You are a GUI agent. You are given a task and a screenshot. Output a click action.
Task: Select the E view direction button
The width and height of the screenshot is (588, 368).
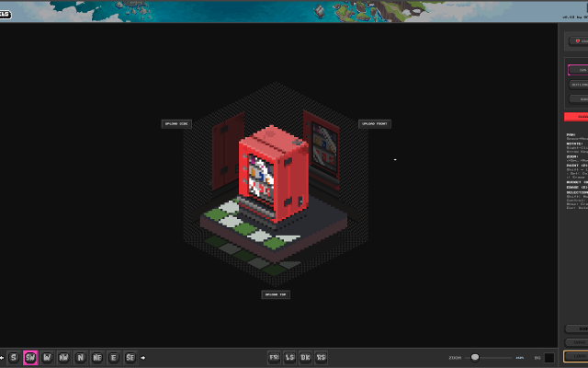click(x=114, y=358)
